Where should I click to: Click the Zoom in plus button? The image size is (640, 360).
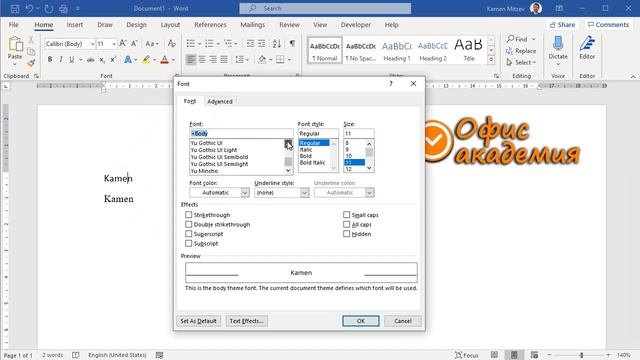[x=609, y=355]
